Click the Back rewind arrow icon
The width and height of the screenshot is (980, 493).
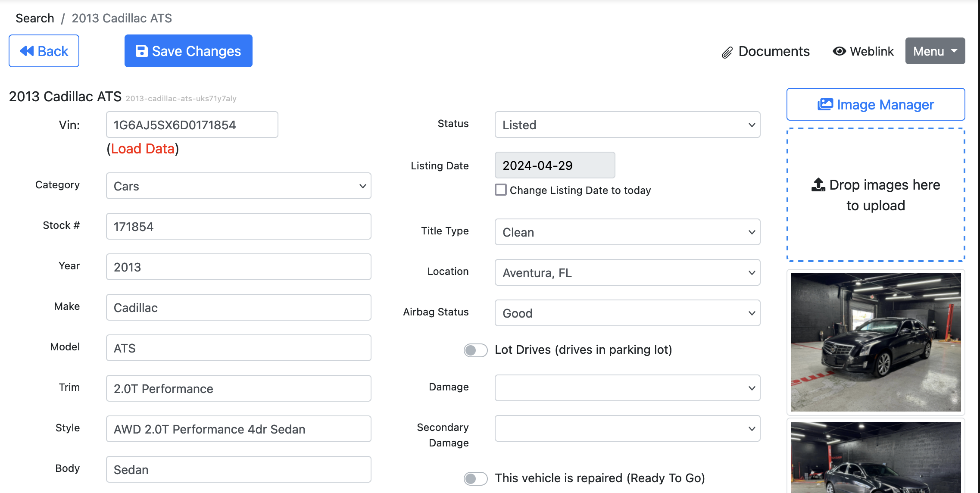[27, 51]
